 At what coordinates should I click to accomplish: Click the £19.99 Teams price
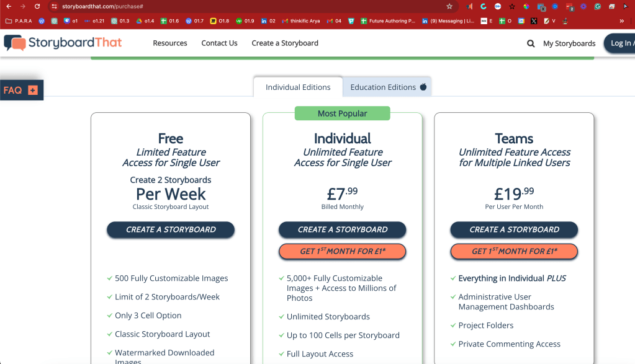(x=515, y=193)
